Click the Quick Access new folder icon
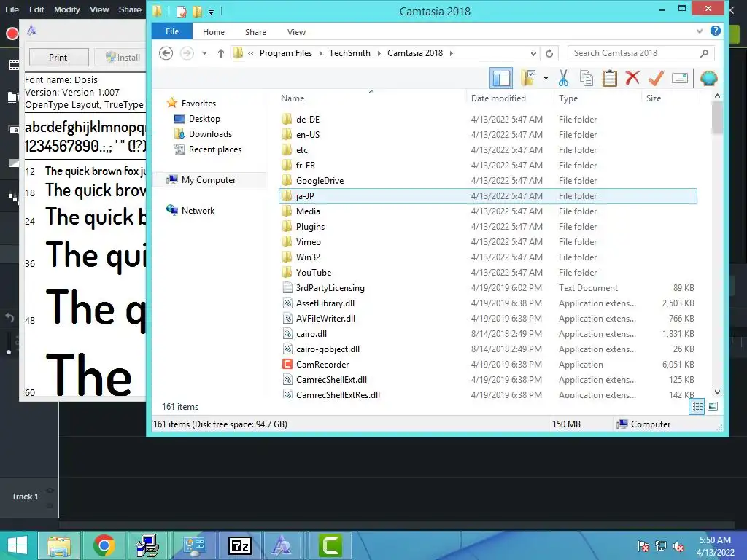This screenshot has height=560, width=747. point(197,11)
